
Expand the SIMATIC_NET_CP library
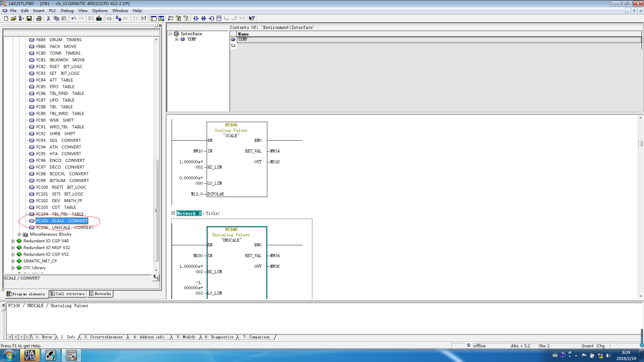pos(13,261)
